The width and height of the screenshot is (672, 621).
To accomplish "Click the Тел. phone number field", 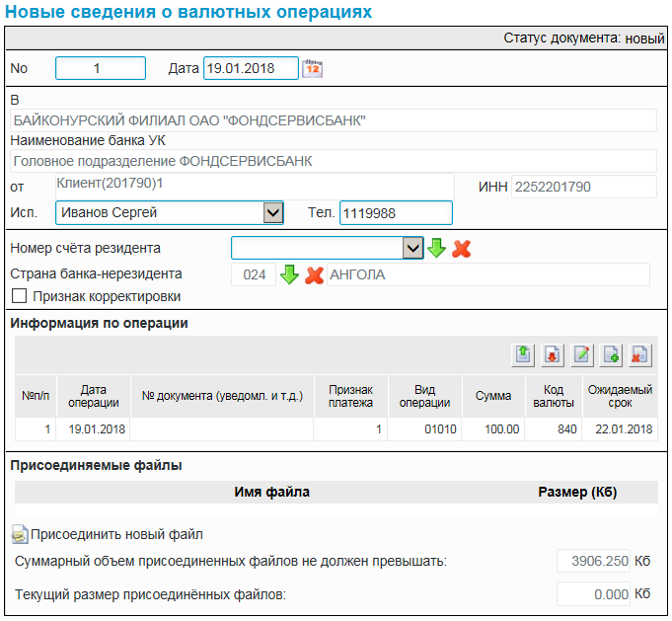I will click(x=395, y=212).
